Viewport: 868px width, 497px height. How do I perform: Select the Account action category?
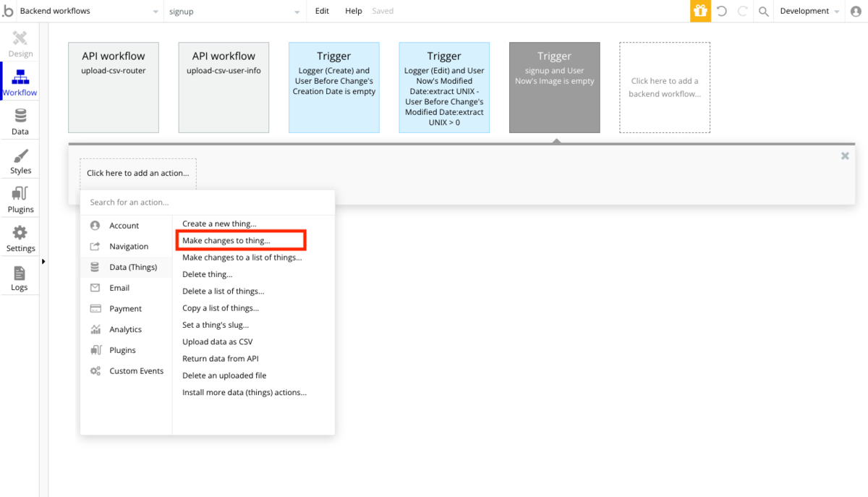[126, 226]
